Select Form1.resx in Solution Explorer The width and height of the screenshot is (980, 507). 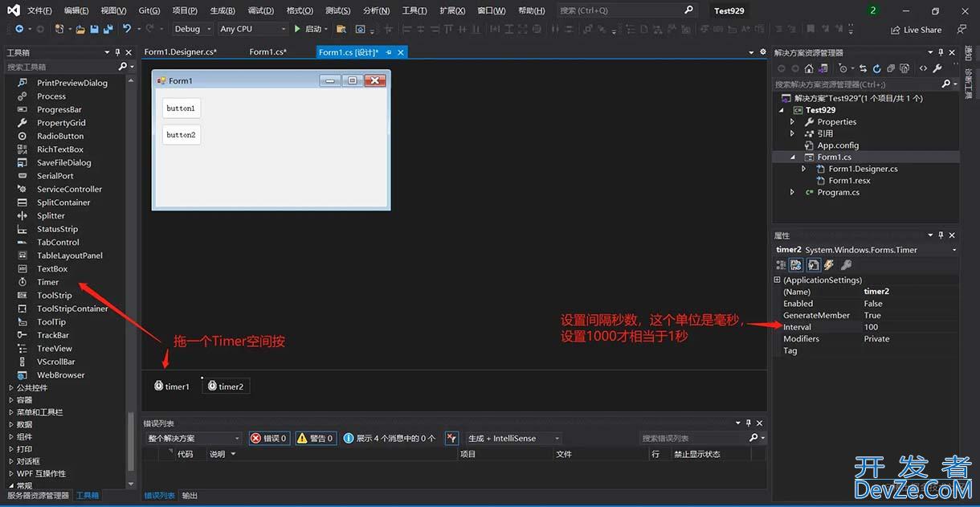[850, 181]
